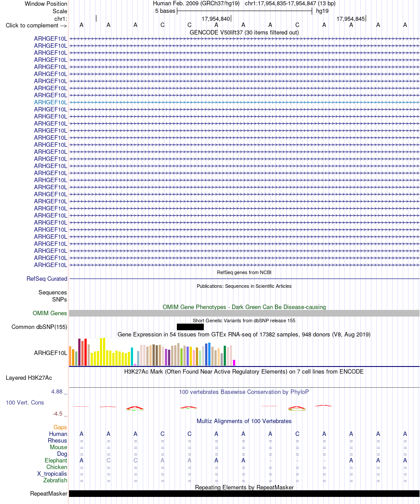420x504 pixels.
Task: Click the Human species row label
Action: tap(58, 434)
